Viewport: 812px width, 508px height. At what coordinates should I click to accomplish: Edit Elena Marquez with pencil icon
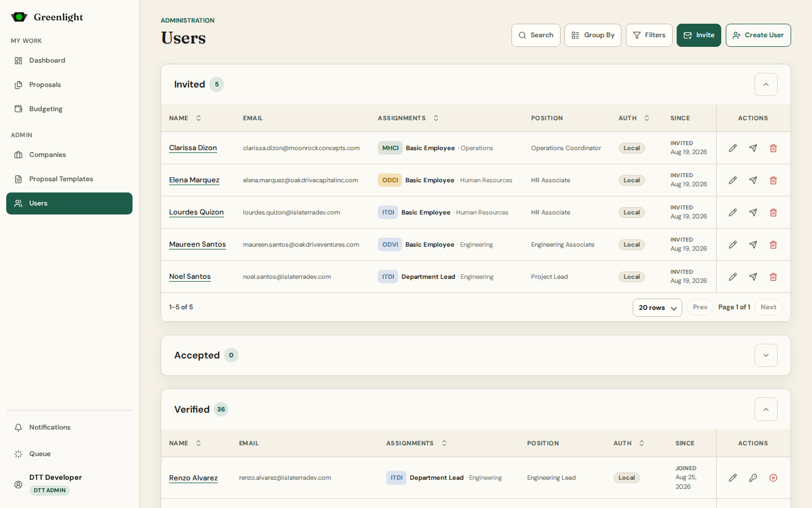pyautogui.click(x=732, y=180)
